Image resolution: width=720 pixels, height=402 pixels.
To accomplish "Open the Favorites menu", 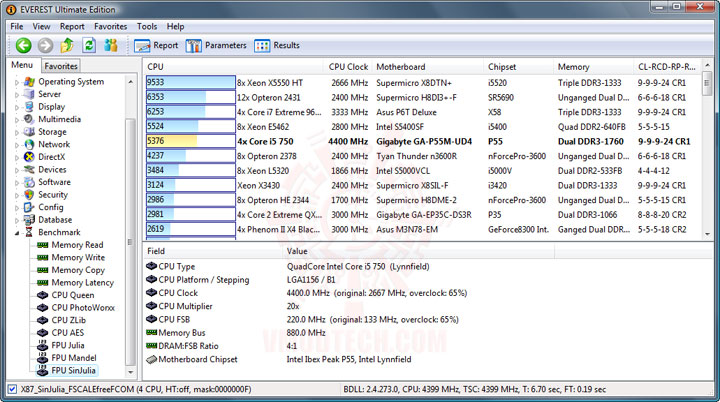I will point(110,27).
